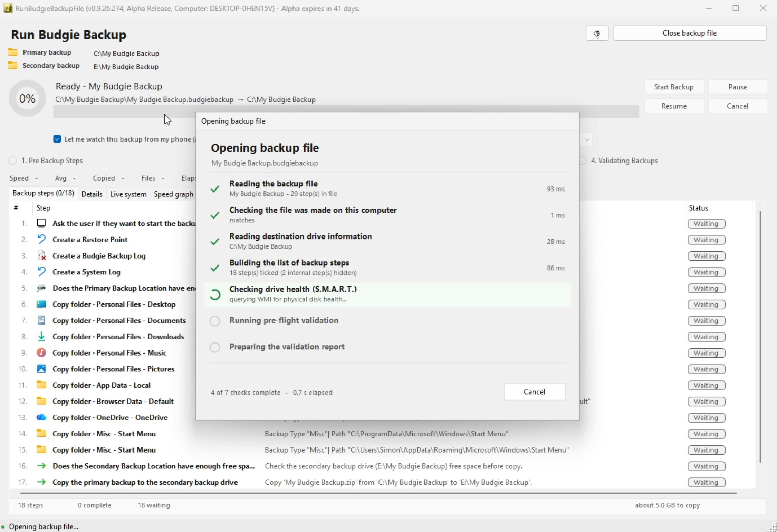Open the Backup steps (0/18) tab
777x532 pixels.
click(x=43, y=193)
